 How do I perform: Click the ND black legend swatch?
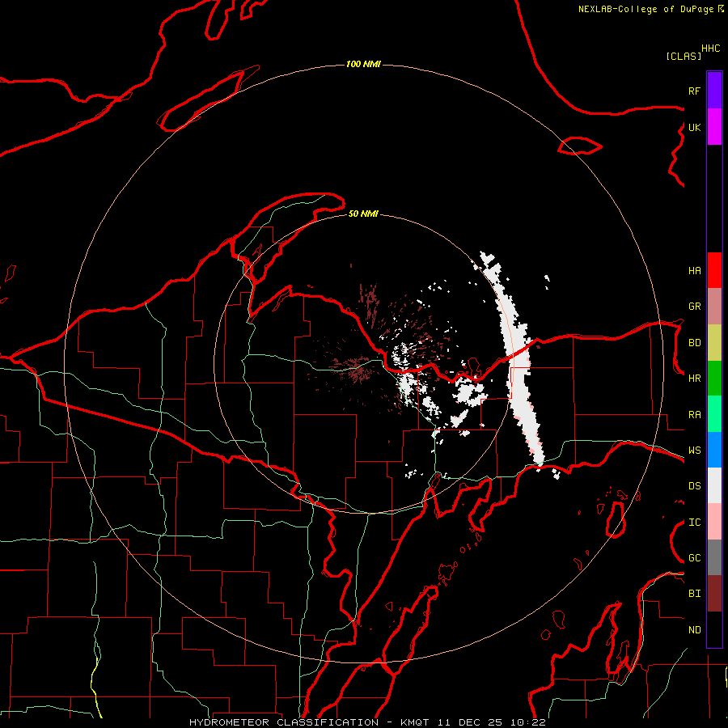click(x=714, y=629)
